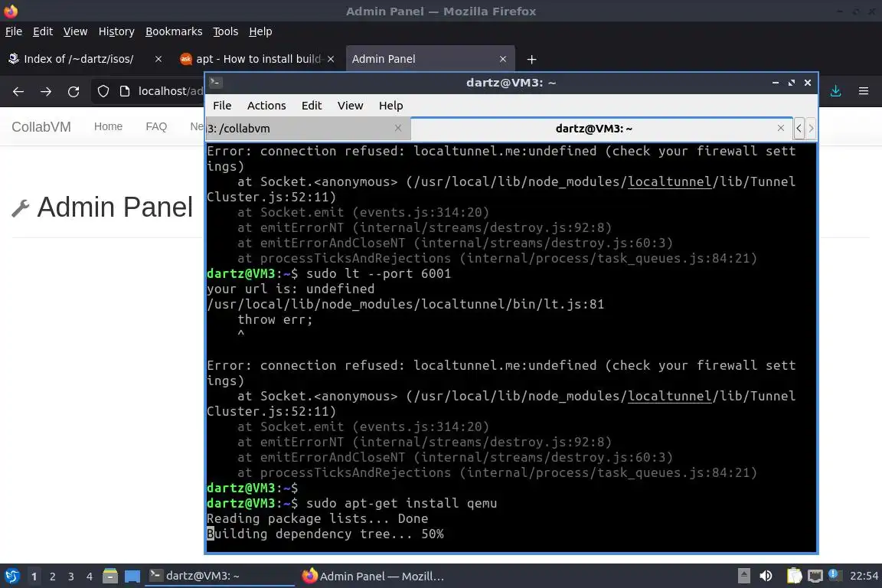Select the Admin Panel browser tab
Screen dimensions: 882x588
430,59
